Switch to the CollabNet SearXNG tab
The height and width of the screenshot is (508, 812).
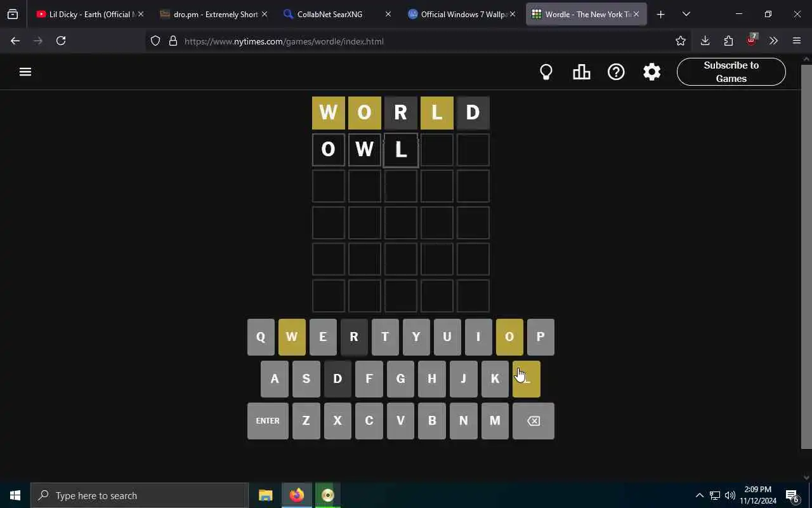pyautogui.click(x=337, y=14)
